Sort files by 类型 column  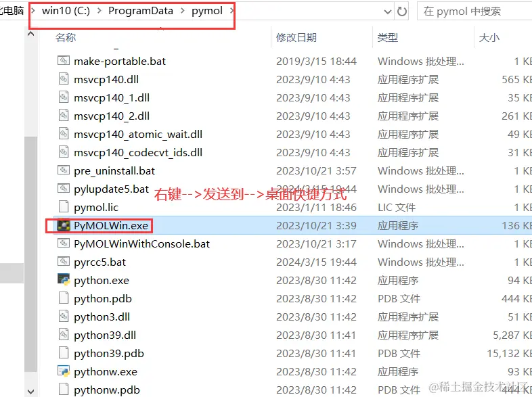[388, 37]
